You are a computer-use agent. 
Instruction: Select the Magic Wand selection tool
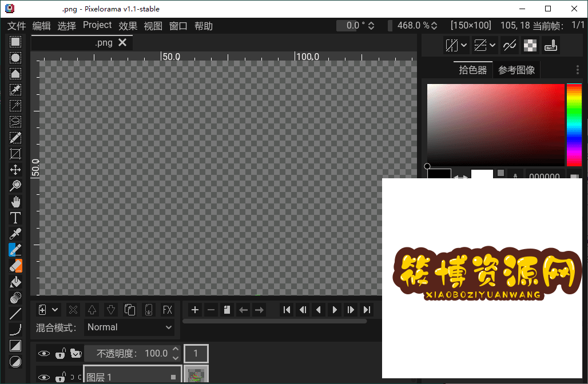(x=15, y=106)
